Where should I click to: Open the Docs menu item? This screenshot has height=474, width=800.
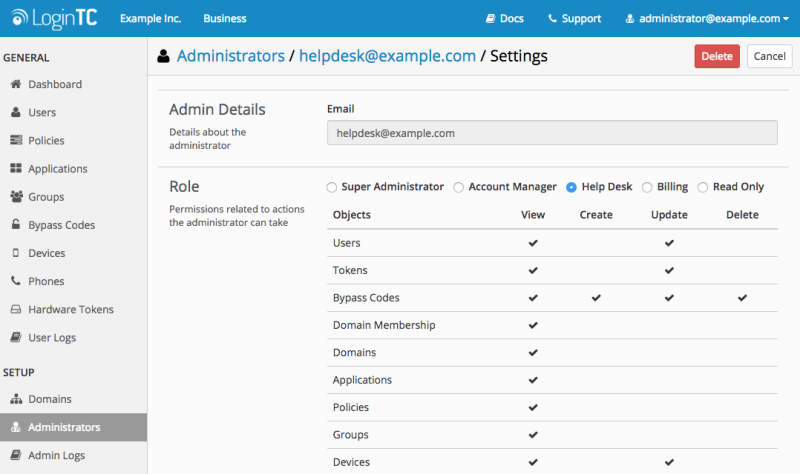[x=505, y=18]
